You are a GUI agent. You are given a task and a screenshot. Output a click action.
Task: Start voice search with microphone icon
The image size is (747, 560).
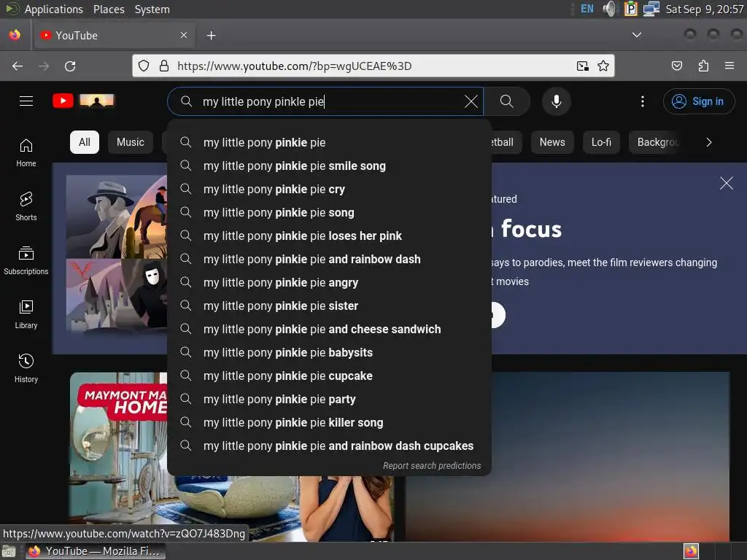point(556,101)
